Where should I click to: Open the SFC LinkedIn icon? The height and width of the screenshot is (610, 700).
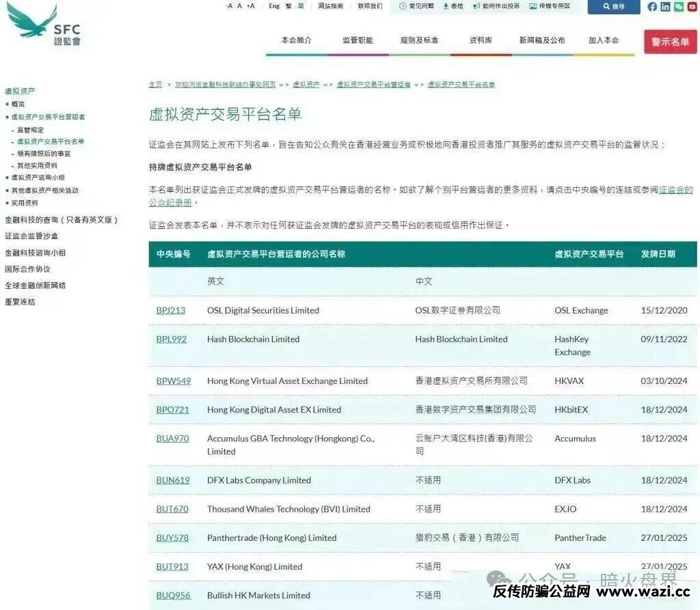[x=665, y=7]
